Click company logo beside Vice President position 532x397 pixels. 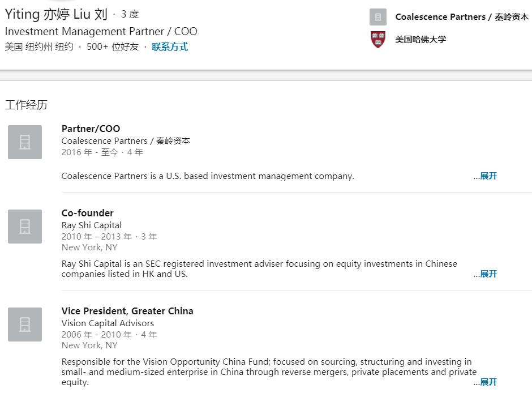click(x=25, y=325)
